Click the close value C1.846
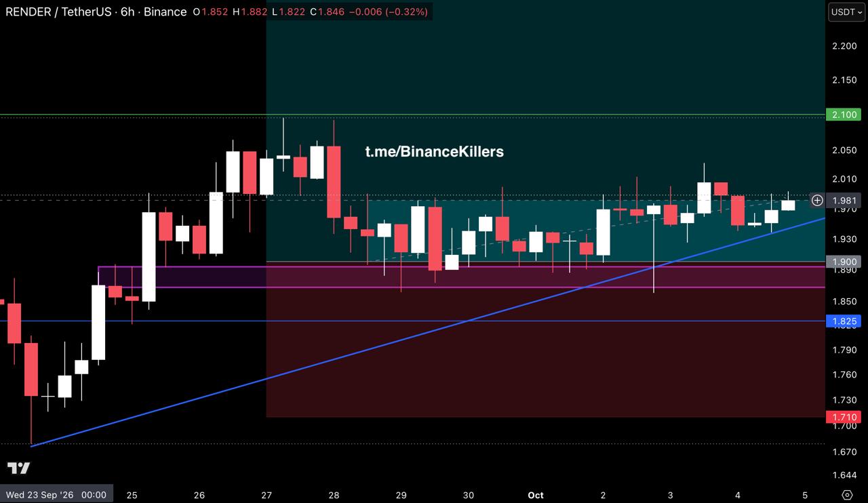This screenshot has height=503, width=868. pos(327,12)
